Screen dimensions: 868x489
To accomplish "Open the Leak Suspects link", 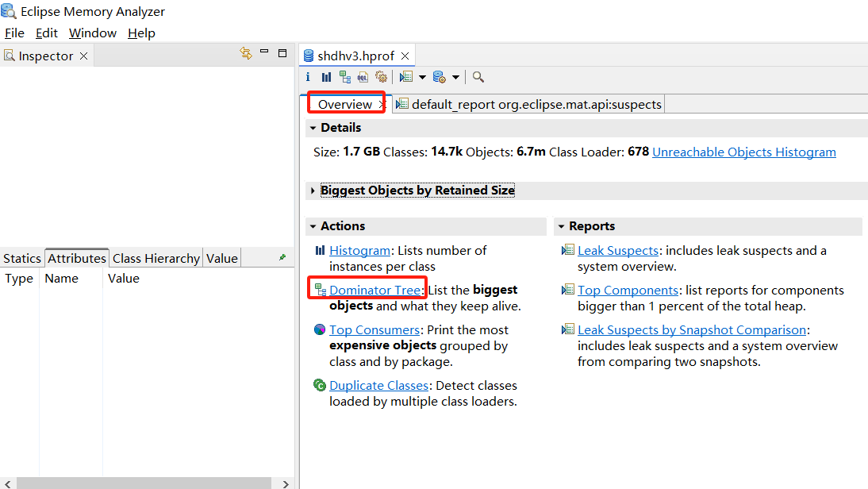I will pos(618,250).
